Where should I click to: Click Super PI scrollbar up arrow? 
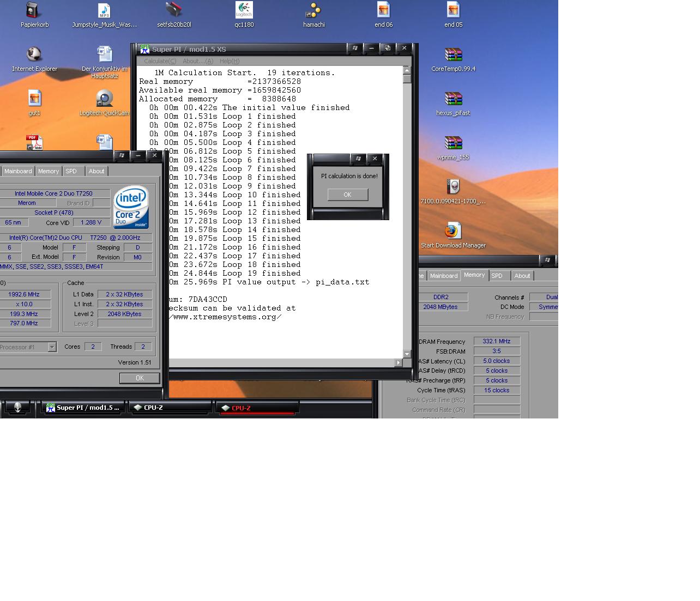407,70
